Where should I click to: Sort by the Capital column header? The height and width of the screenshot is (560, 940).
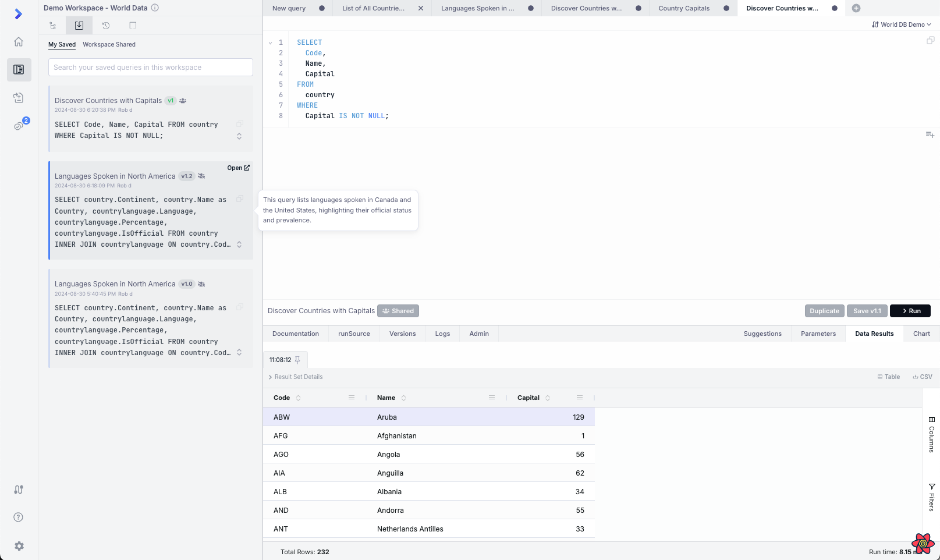tap(528, 398)
